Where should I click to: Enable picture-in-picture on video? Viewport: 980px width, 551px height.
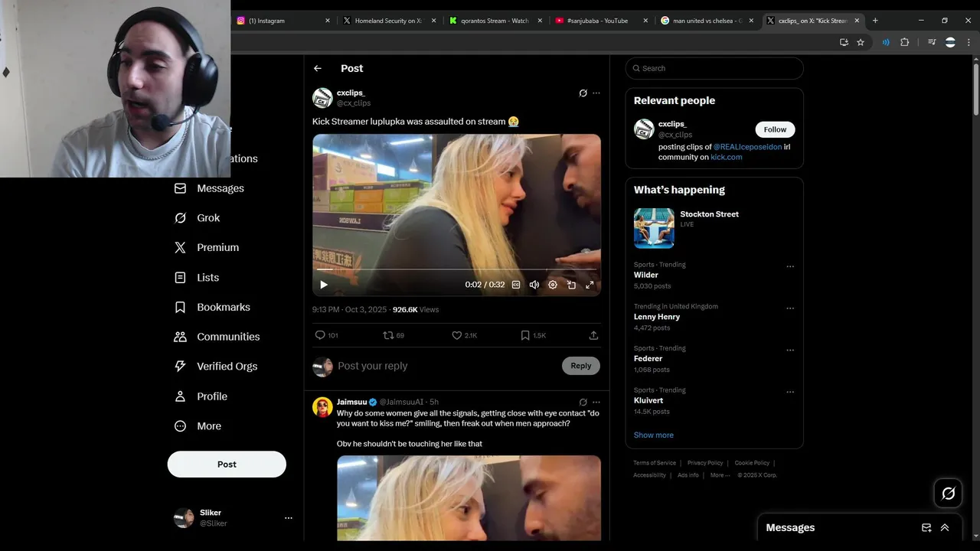(x=571, y=285)
